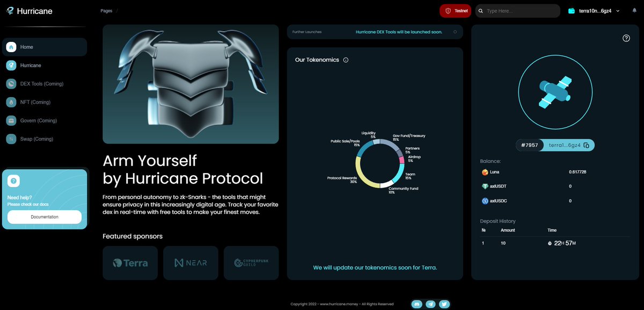The height and width of the screenshot is (310, 644).
Task: Open the Discord link in footer
Action: [x=416, y=304]
